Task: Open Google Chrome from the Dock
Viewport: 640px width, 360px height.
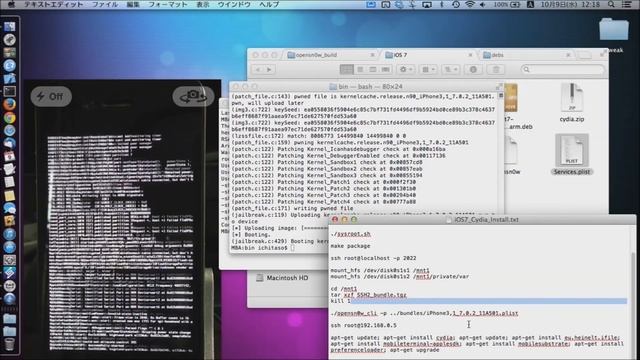Action: [x=9, y=118]
